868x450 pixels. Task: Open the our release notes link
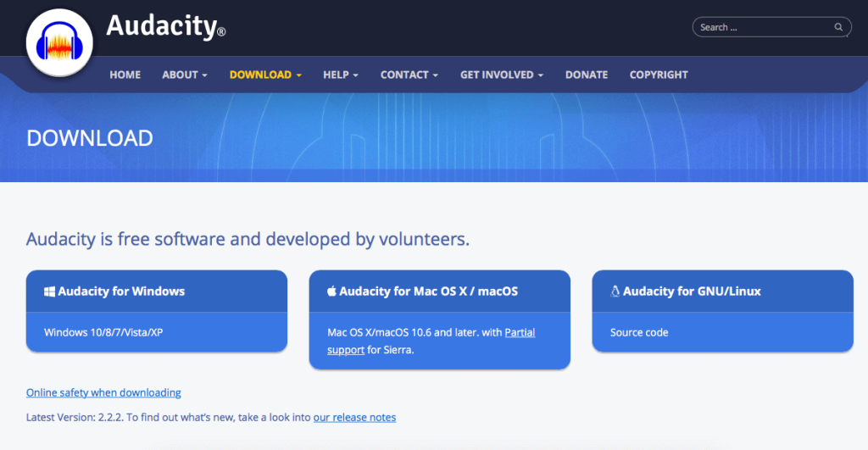click(354, 417)
